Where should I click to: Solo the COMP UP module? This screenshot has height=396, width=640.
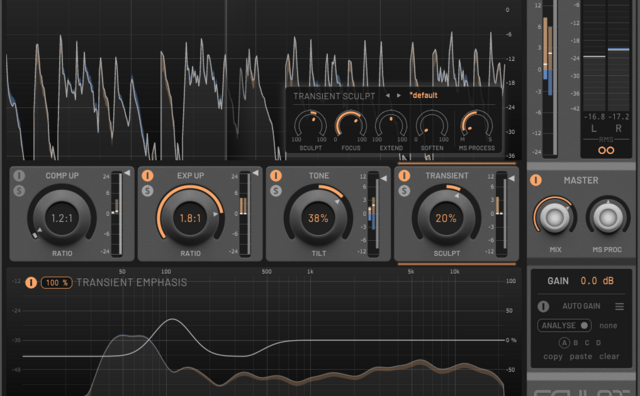[19, 191]
